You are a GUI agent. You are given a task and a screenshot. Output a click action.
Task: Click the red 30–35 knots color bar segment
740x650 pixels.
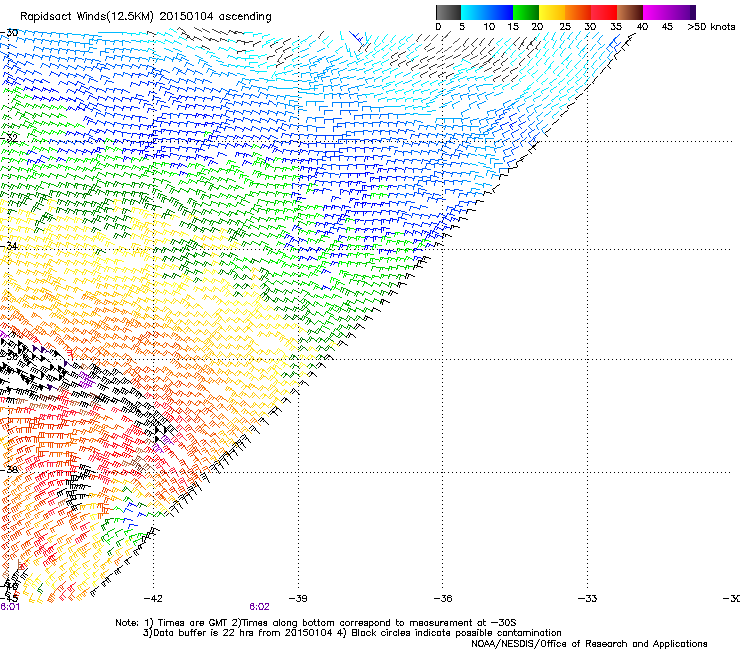click(604, 12)
